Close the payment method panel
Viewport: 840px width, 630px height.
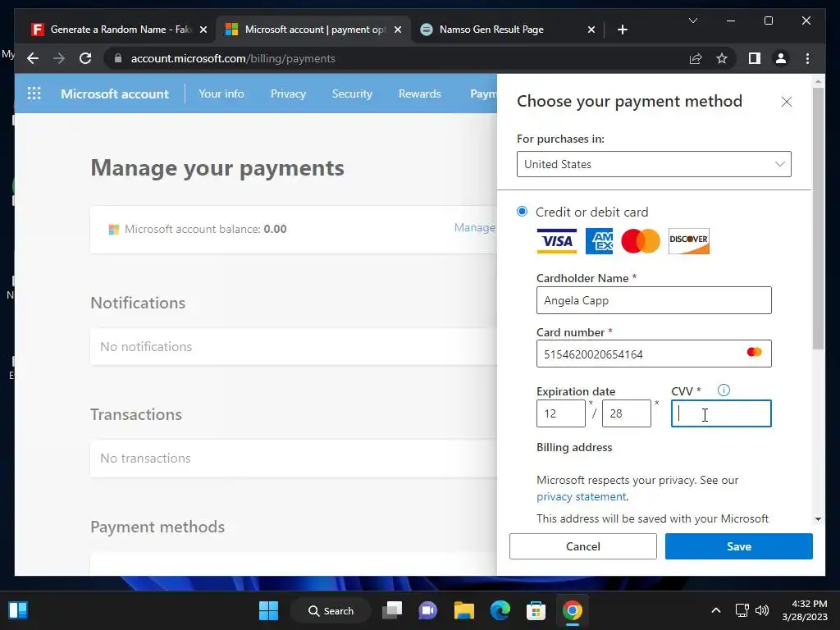[786, 102]
